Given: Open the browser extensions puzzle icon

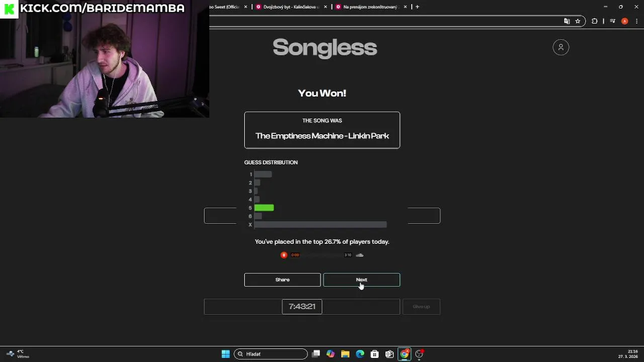Looking at the screenshot, I should 595,21.
